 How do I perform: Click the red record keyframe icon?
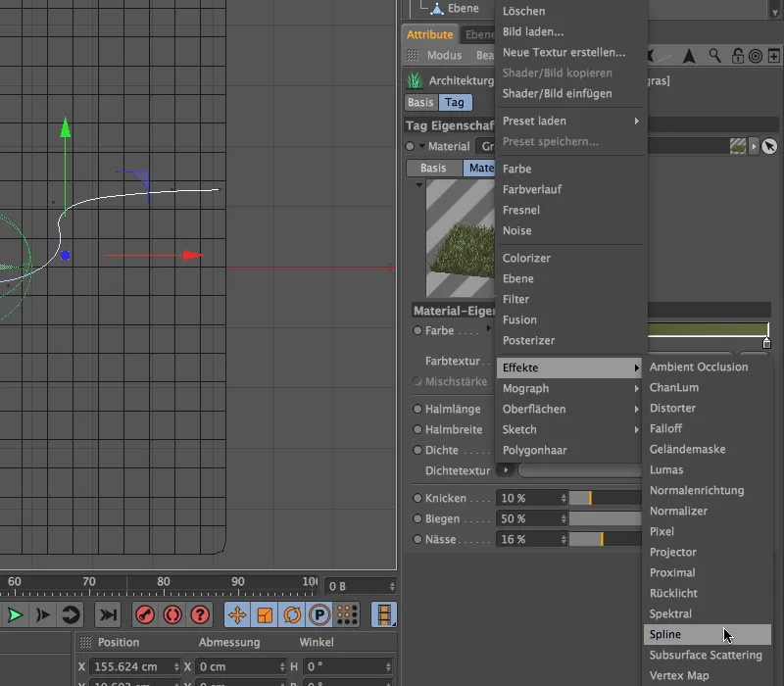coord(145,614)
